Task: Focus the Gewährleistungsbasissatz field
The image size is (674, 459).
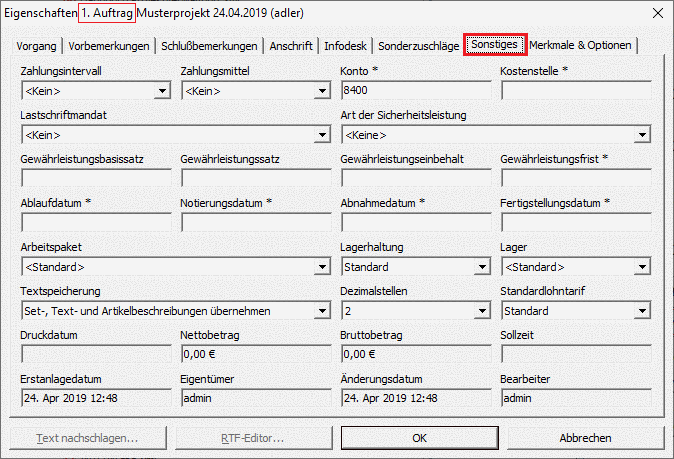Action: tap(96, 178)
